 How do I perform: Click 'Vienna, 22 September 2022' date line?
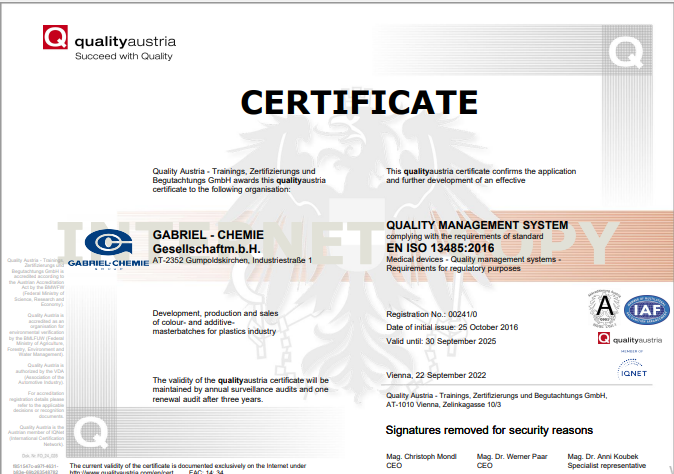tap(436, 375)
